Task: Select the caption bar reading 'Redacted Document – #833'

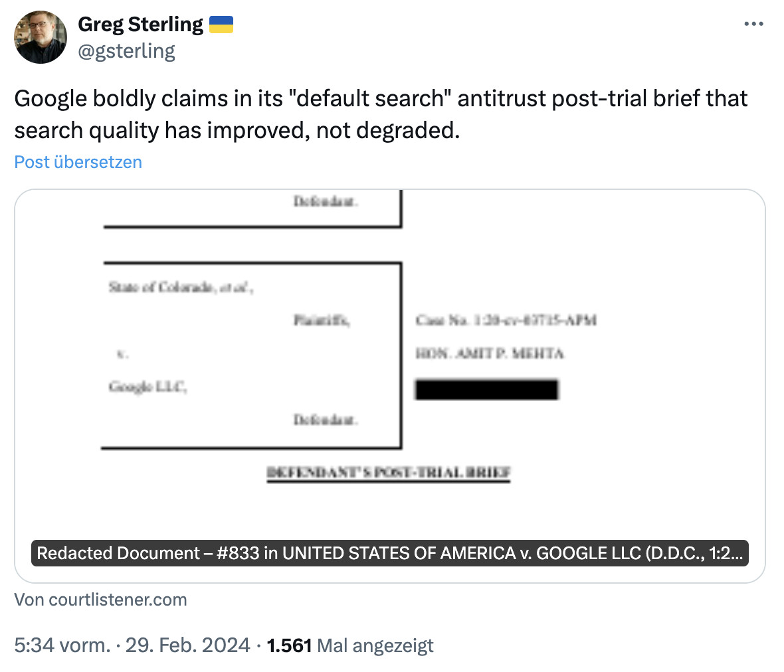Action: (389, 553)
